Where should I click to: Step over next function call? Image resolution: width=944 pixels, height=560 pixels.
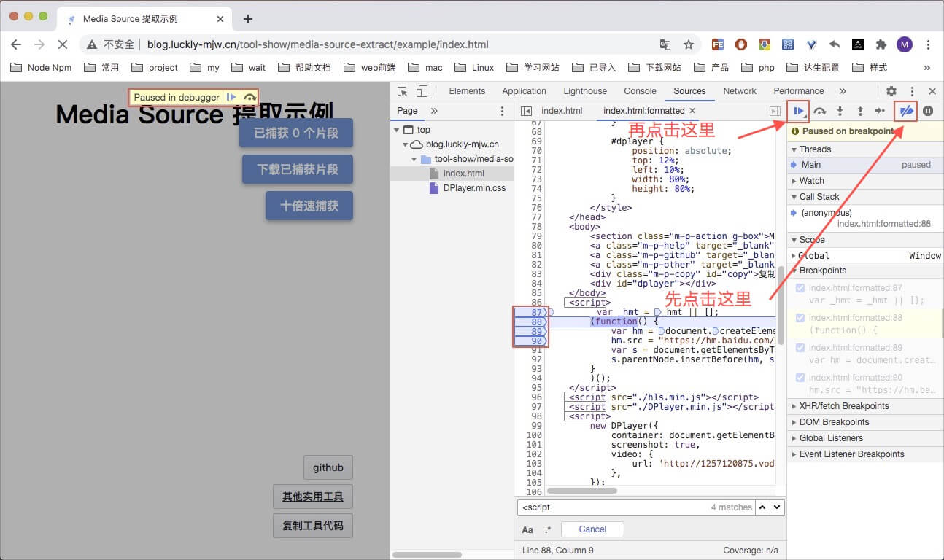click(x=820, y=112)
